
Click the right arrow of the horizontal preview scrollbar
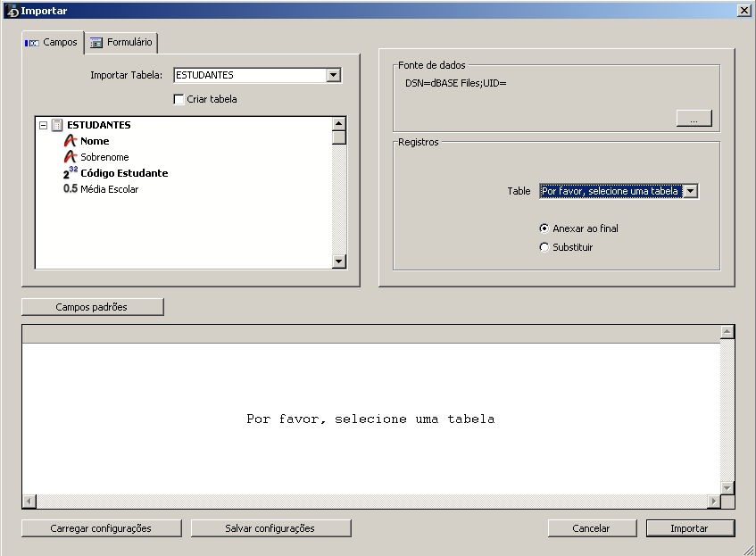[712, 502]
